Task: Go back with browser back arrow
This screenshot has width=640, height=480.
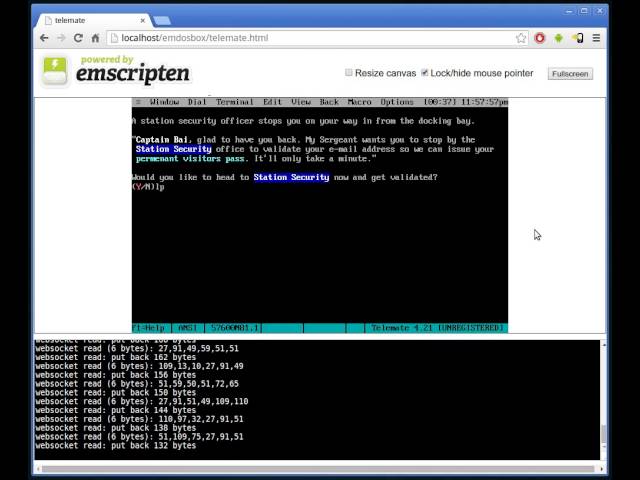Action: [x=44, y=38]
